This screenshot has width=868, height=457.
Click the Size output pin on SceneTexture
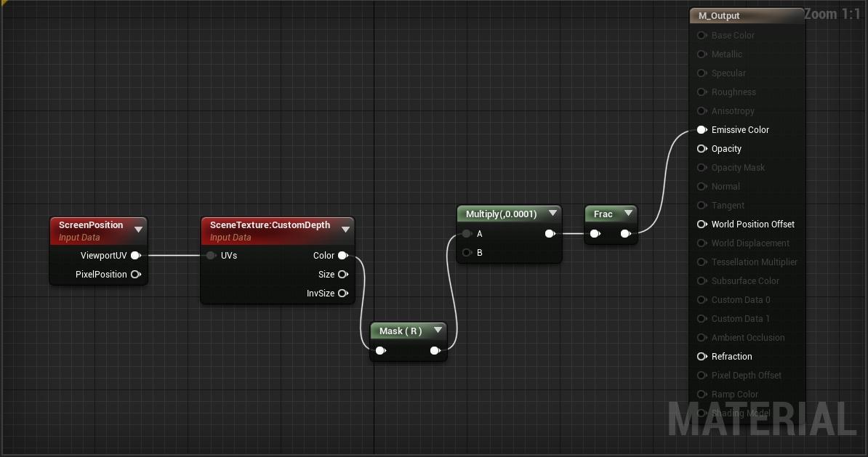pos(343,274)
